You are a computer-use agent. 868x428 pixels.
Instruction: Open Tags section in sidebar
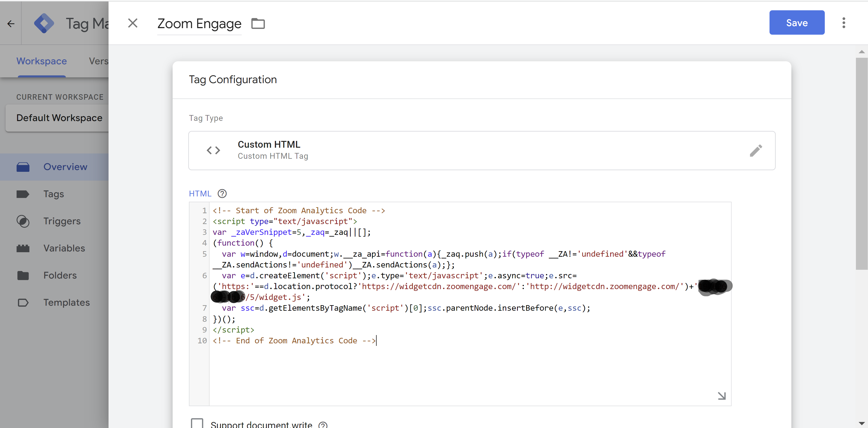54,194
